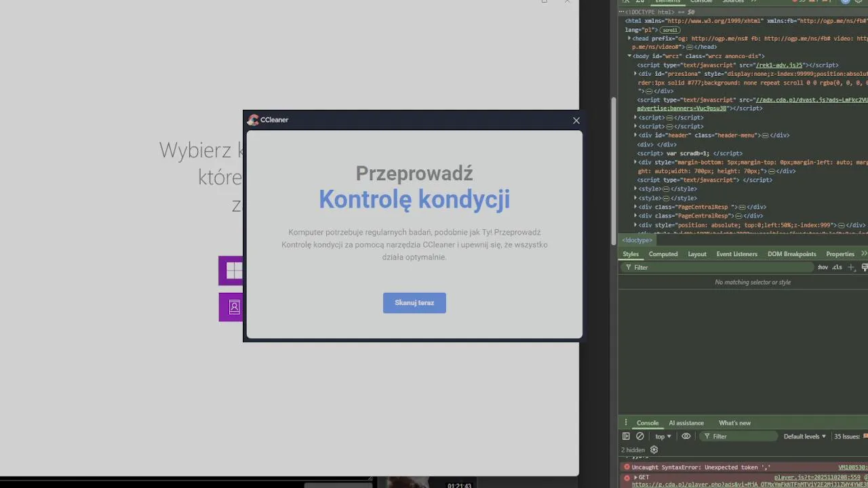The image size is (868, 488).
Task: Open the drawer three-dot menu icon
Action: click(626, 423)
